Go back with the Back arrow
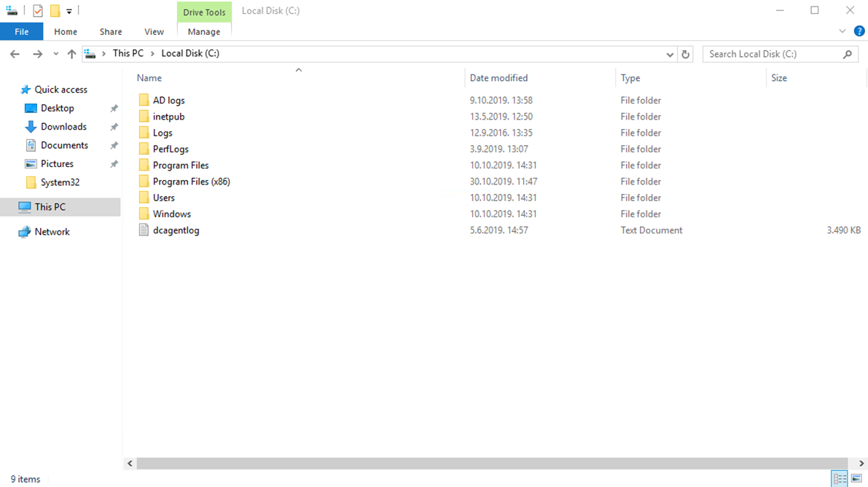Screen dimensions: 868x487 click(15, 54)
